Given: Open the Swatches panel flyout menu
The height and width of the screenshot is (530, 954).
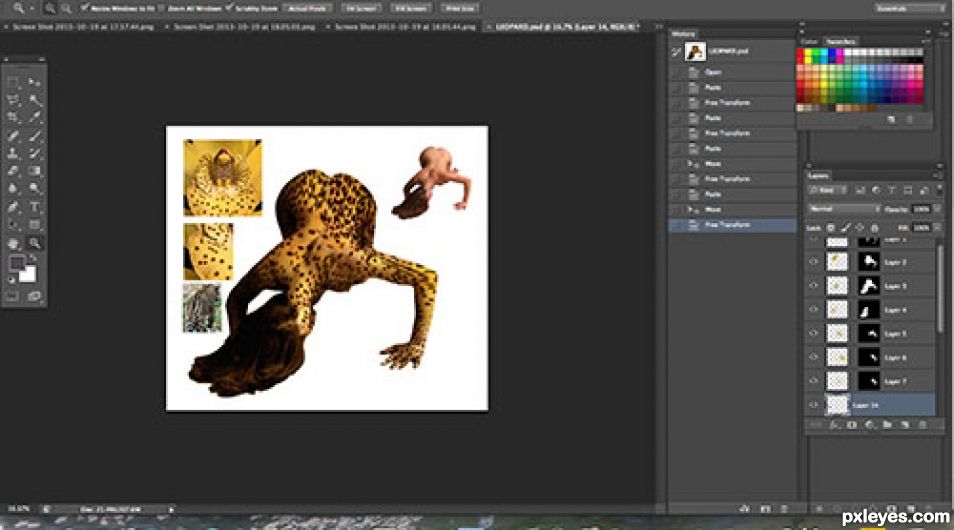Looking at the screenshot, I should click(x=926, y=41).
